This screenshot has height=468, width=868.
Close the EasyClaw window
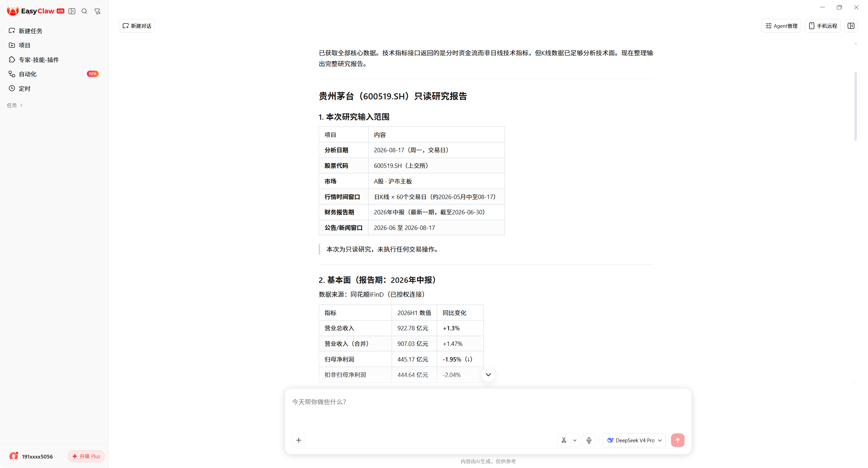(x=856, y=7)
